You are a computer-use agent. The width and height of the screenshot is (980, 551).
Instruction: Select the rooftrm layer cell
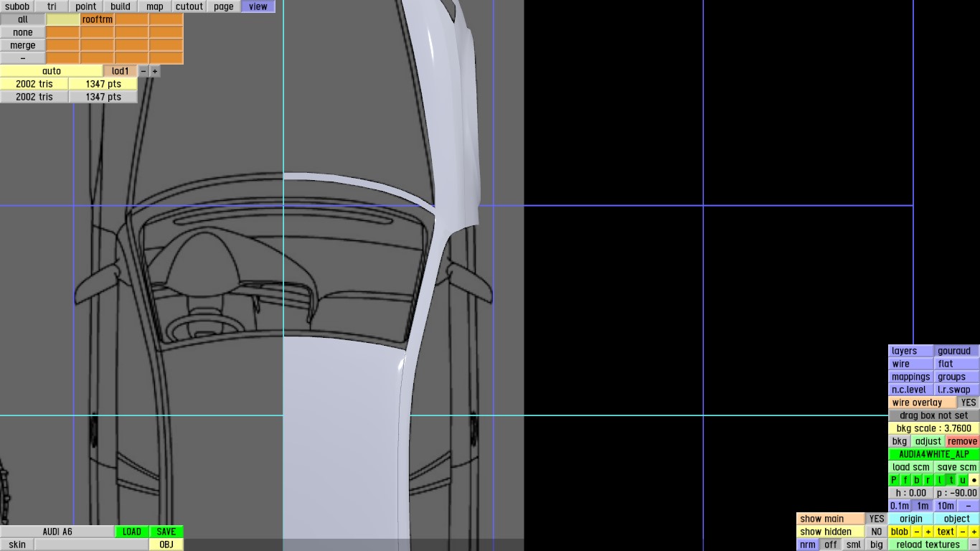[98, 19]
